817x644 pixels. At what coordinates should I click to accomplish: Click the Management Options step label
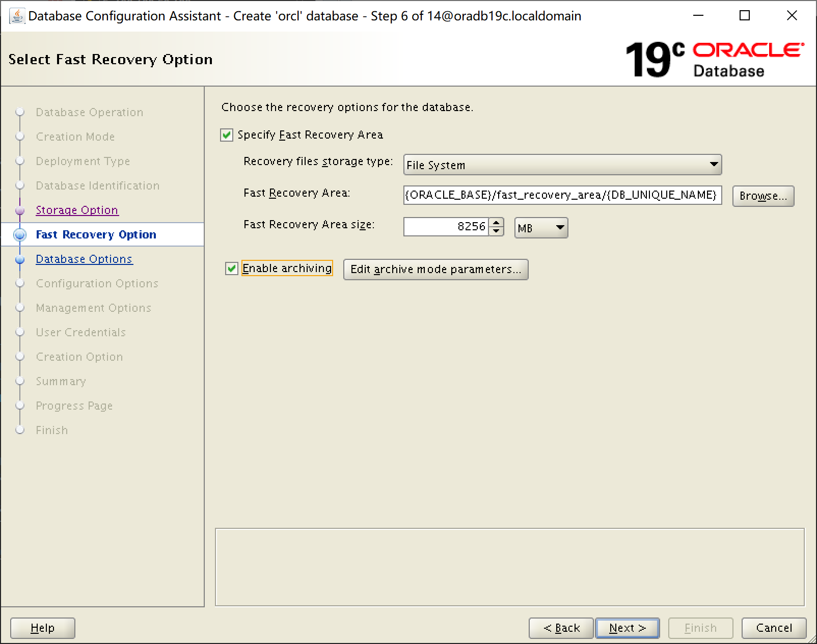(94, 308)
